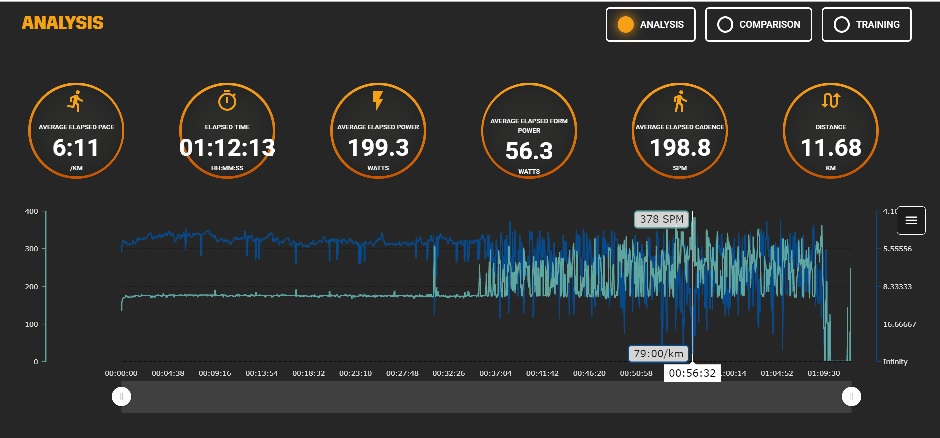Click the stopwatch icon in Elapsed Time
Viewport: 940px width, 438px height.
point(227,101)
